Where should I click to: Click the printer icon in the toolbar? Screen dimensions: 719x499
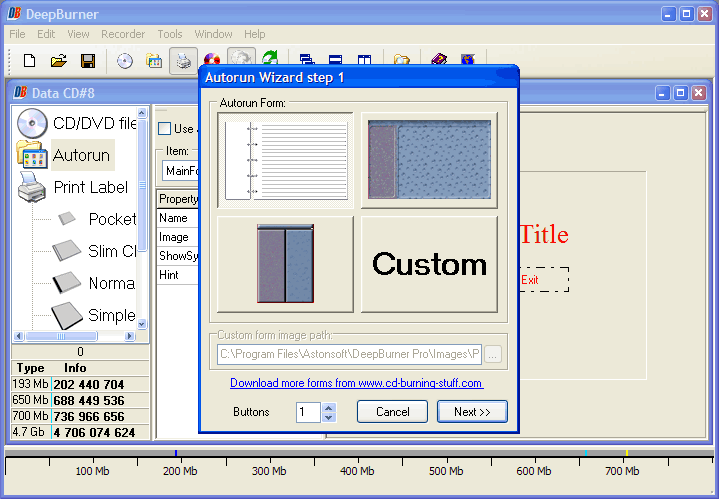click(183, 61)
